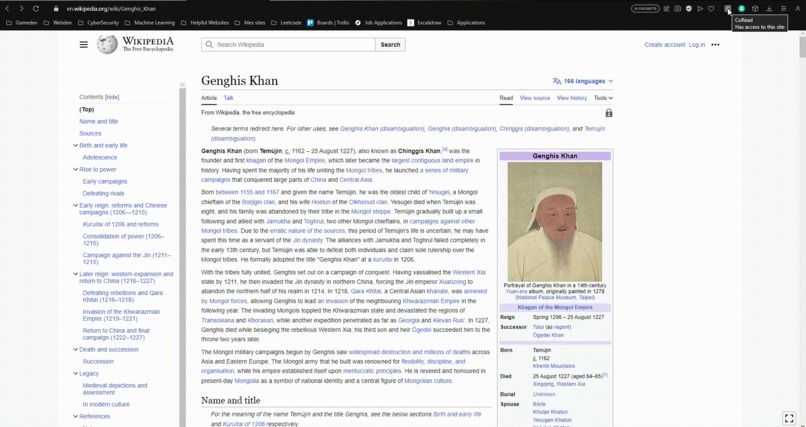This screenshot has width=806, height=427.
Task: Open the Excalidraw bookmark
Action: click(425, 23)
